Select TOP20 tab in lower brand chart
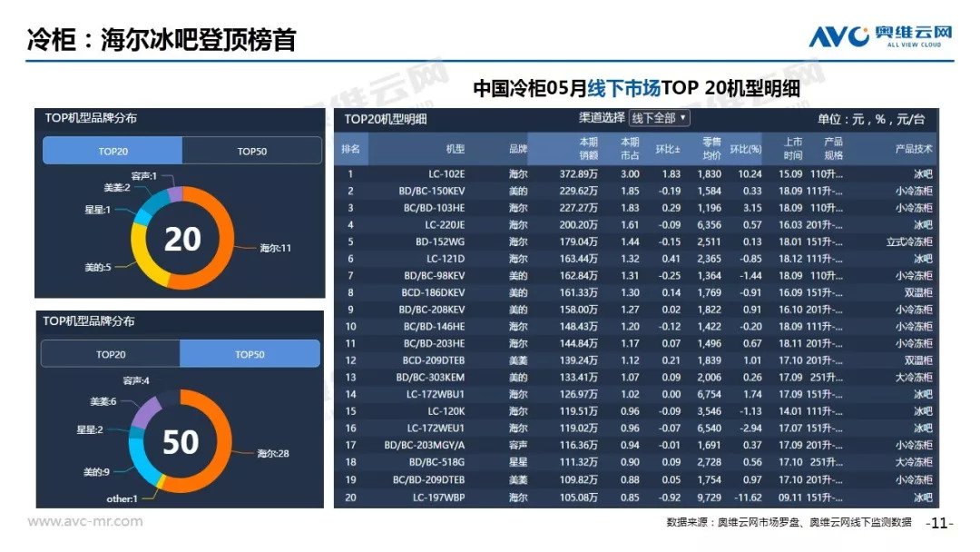The height and width of the screenshot is (552, 980). pos(111,354)
